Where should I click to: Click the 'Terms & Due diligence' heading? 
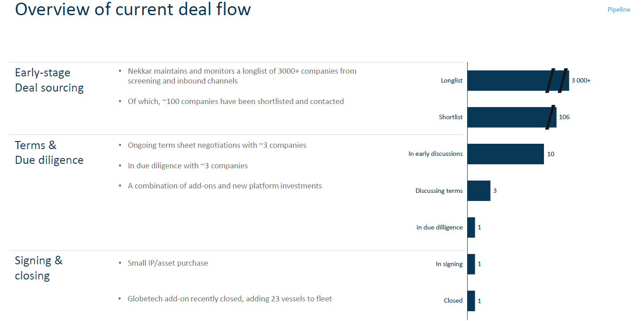point(49,152)
